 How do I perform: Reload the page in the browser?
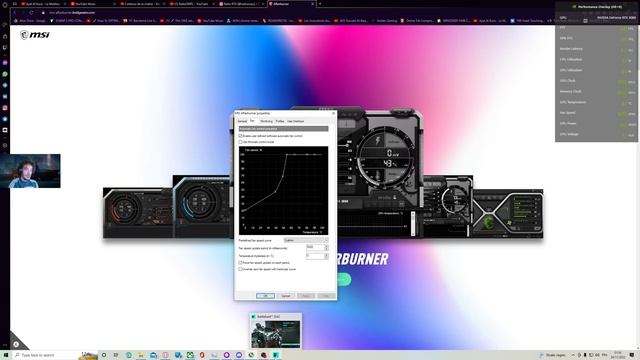tap(31, 12)
